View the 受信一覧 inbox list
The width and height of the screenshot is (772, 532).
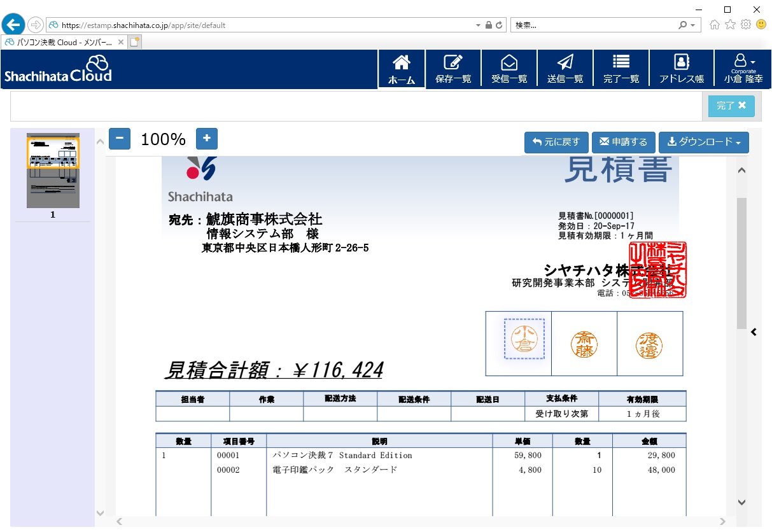[509, 67]
